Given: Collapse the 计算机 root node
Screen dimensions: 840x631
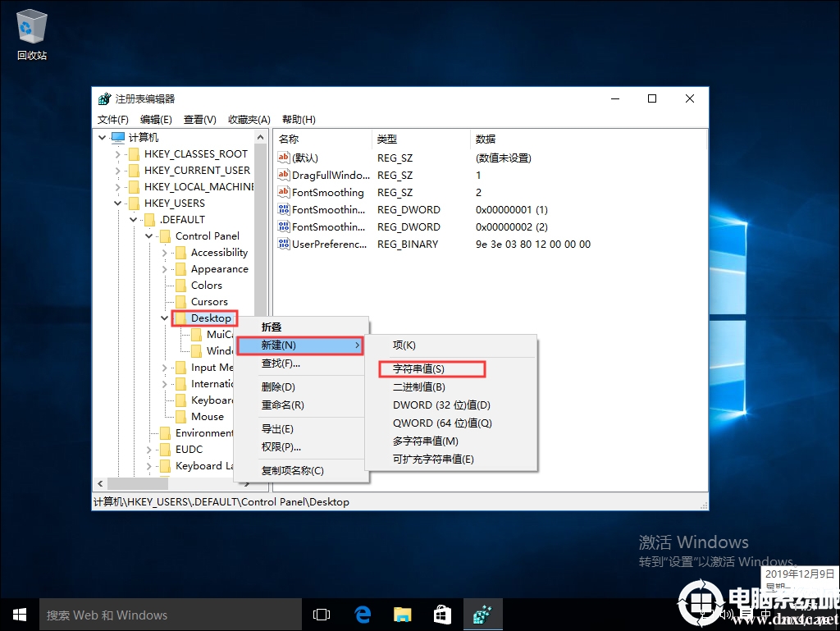Looking at the screenshot, I should 103,138.
